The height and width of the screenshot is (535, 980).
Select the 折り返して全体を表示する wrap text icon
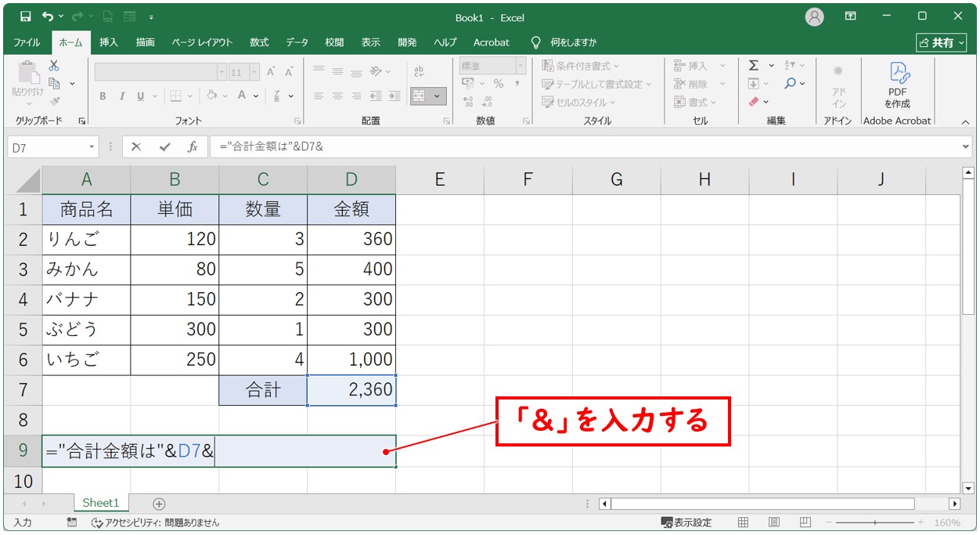[419, 72]
